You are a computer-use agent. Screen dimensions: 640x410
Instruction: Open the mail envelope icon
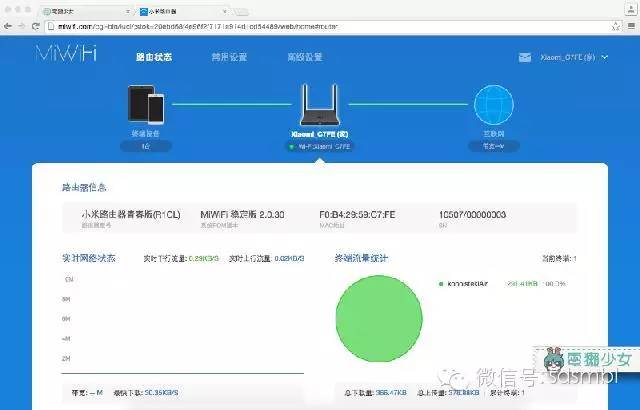pos(525,58)
